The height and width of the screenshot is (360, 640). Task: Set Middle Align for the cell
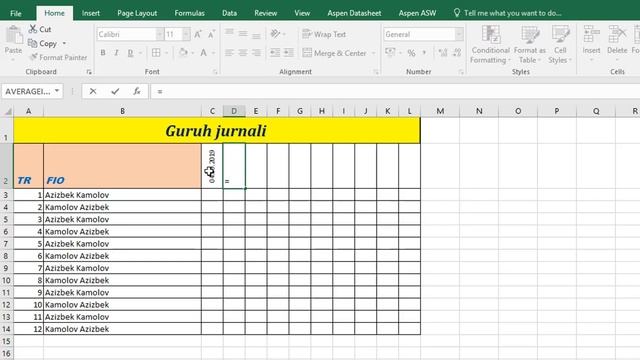coord(243,33)
